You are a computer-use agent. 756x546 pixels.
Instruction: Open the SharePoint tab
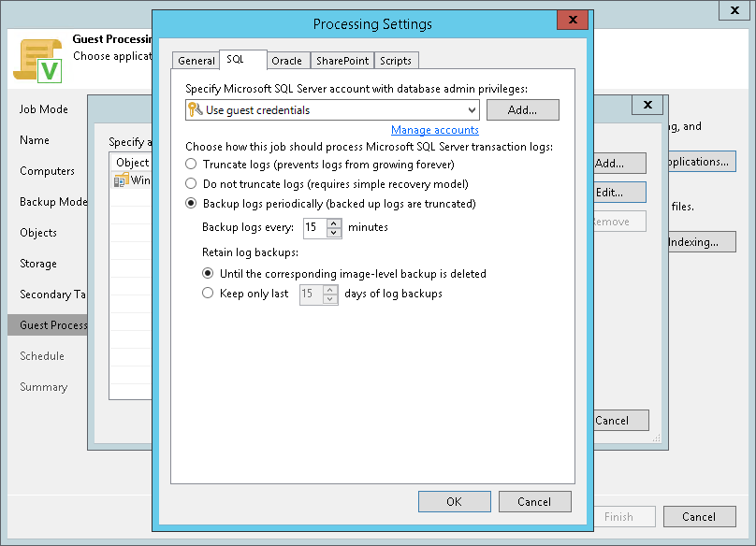[342, 61]
